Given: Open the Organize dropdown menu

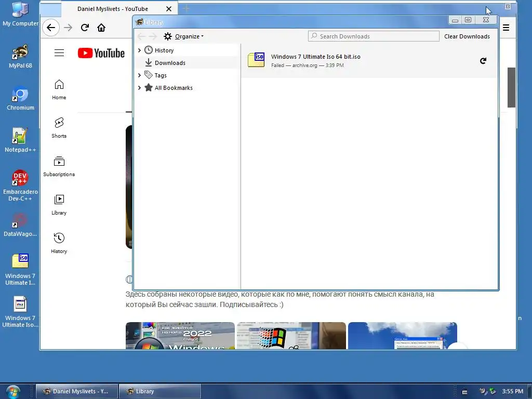Looking at the screenshot, I should pos(183,36).
